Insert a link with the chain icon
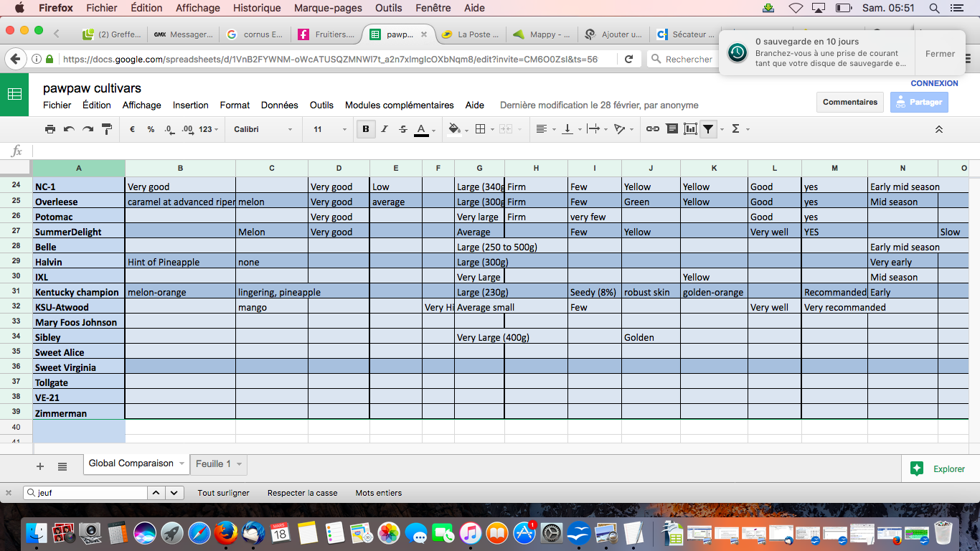The height and width of the screenshot is (551, 980). tap(652, 129)
